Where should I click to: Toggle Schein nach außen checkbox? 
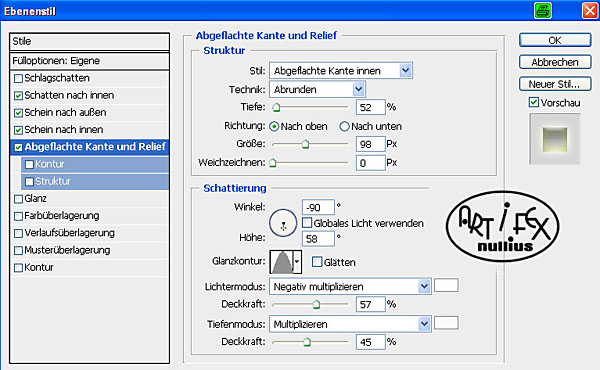coord(18,113)
